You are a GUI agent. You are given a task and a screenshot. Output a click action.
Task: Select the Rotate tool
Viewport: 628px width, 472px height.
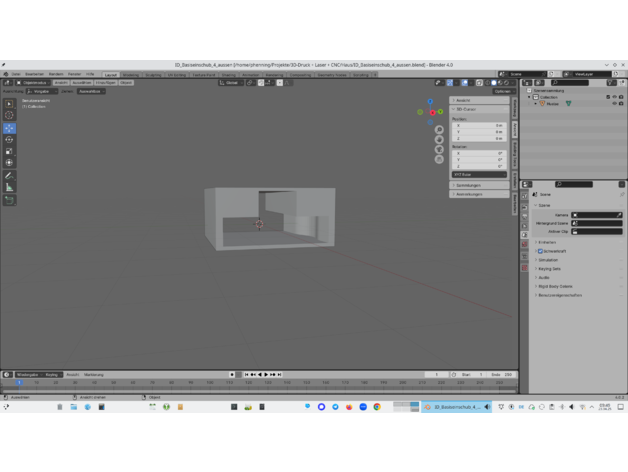pyautogui.click(x=9, y=140)
